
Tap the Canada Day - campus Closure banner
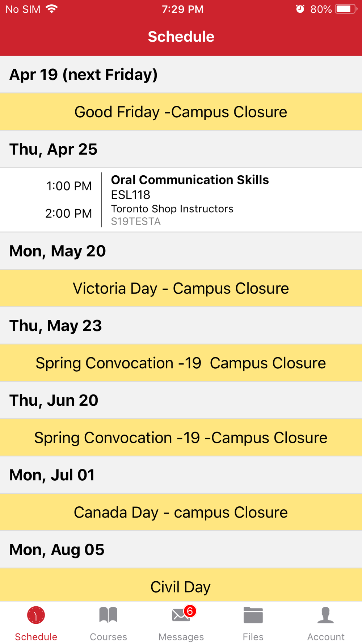[x=181, y=512]
